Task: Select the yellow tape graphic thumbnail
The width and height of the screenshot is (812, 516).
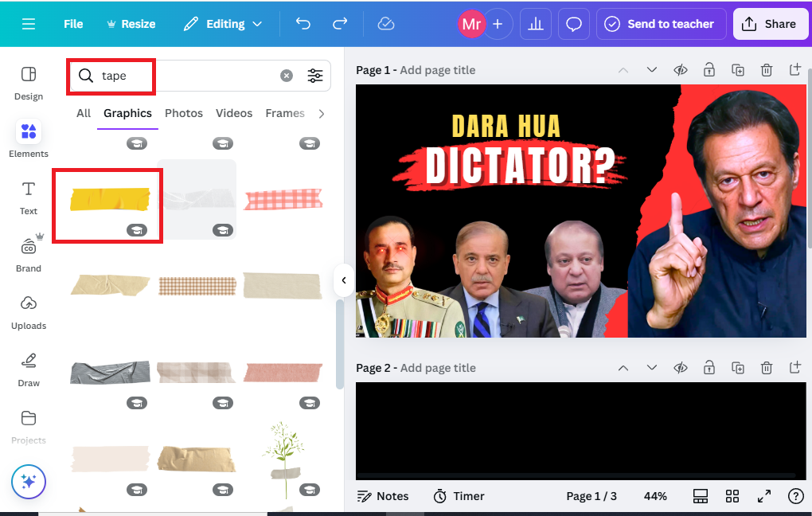Action: pyautogui.click(x=110, y=199)
